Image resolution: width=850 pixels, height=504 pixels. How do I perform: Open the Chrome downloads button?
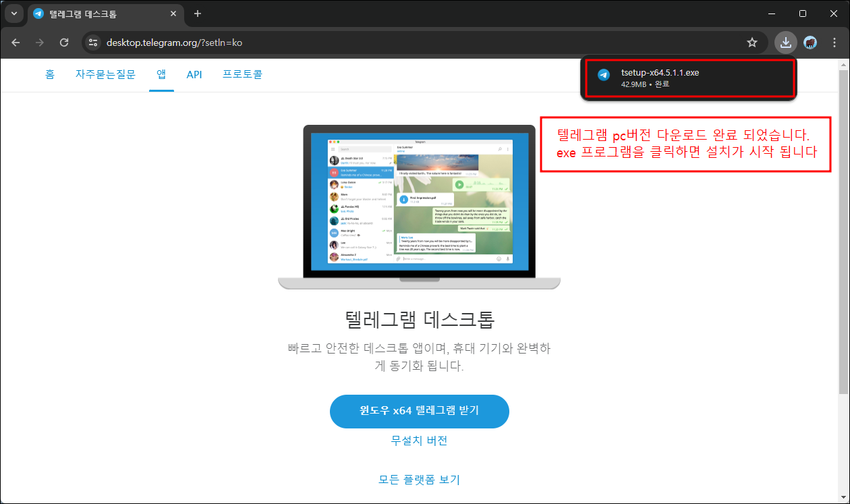coord(786,43)
